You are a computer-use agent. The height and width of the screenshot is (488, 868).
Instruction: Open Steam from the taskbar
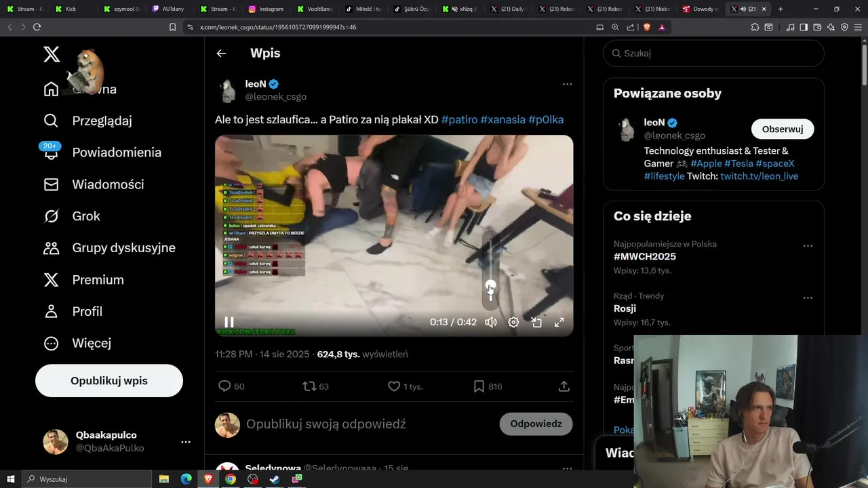pos(275,479)
